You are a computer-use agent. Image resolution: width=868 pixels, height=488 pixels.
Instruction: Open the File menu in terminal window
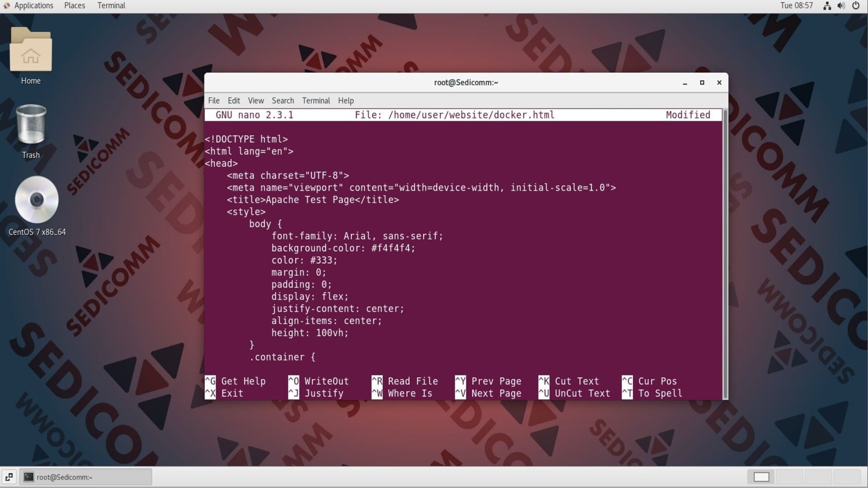[x=214, y=101]
